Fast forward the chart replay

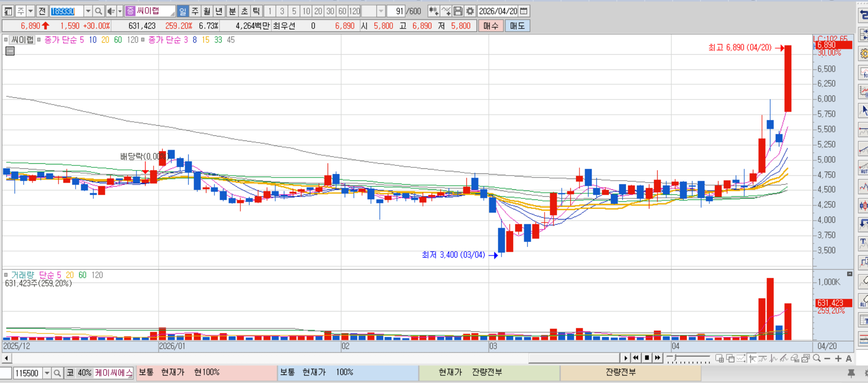pyautogui.click(x=658, y=358)
